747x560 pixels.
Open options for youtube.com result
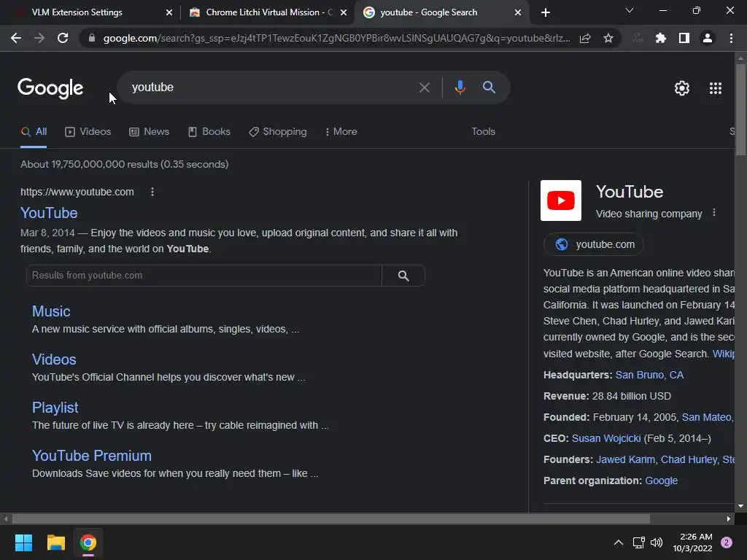(152, 192)
